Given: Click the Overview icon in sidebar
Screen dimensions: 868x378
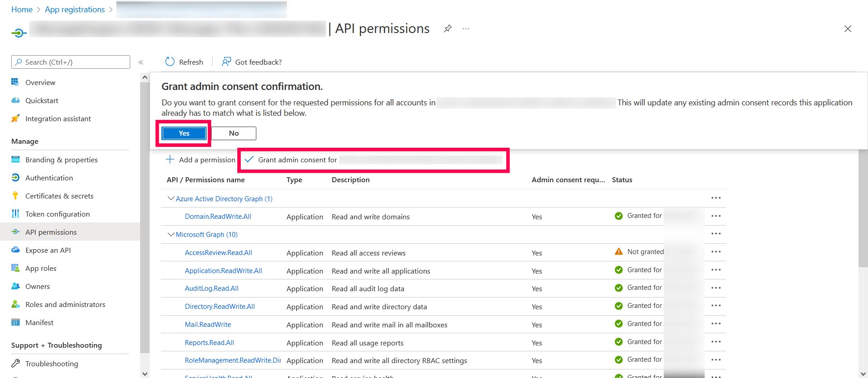Looking at the screenshot, I should (x=15, y=82).
